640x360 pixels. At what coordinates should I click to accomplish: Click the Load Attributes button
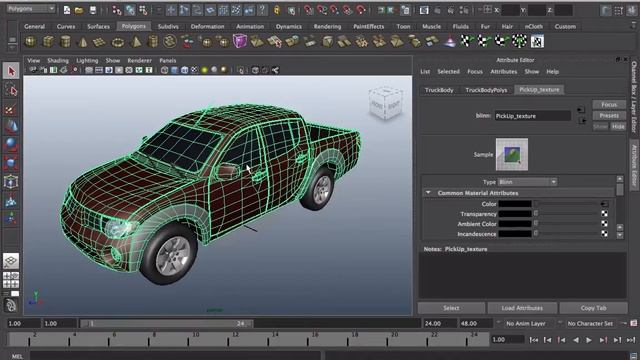click(522, 308)
